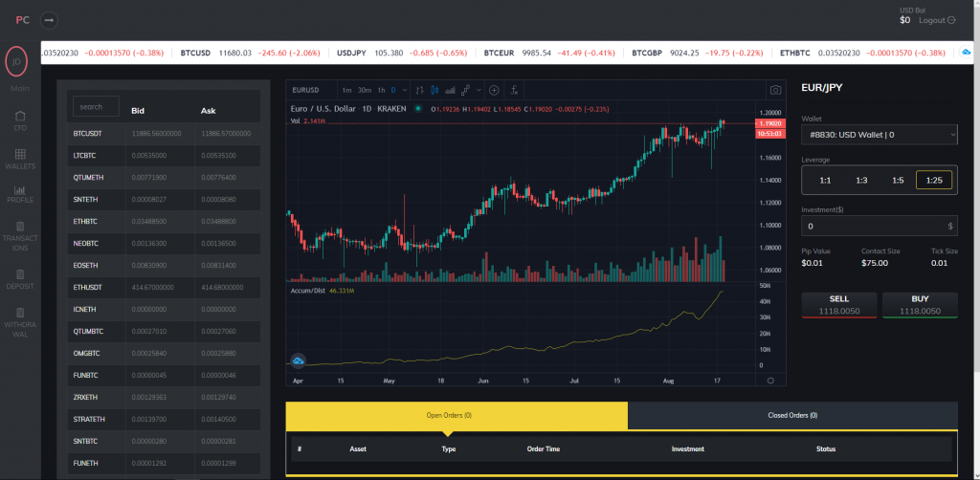Viewport: 980px width, 480px height.
Task: Expand the chart timeframe dropdown arrow
Action: pos(405,90)
